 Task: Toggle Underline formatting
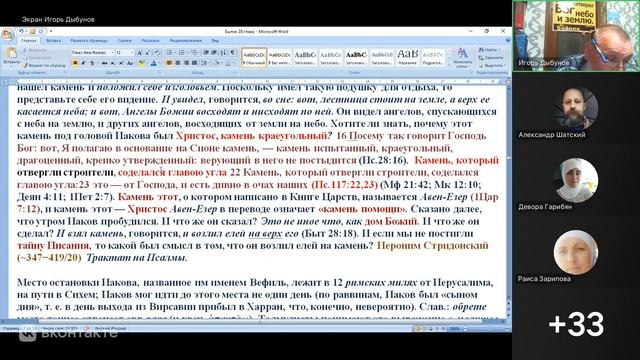(x=92, y=63)
